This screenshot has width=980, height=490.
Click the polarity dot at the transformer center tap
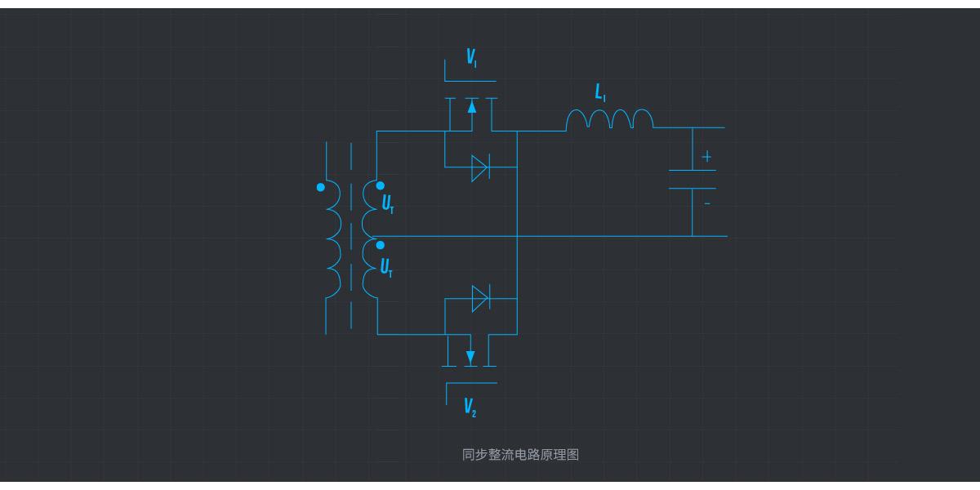[x=380, y=244]
